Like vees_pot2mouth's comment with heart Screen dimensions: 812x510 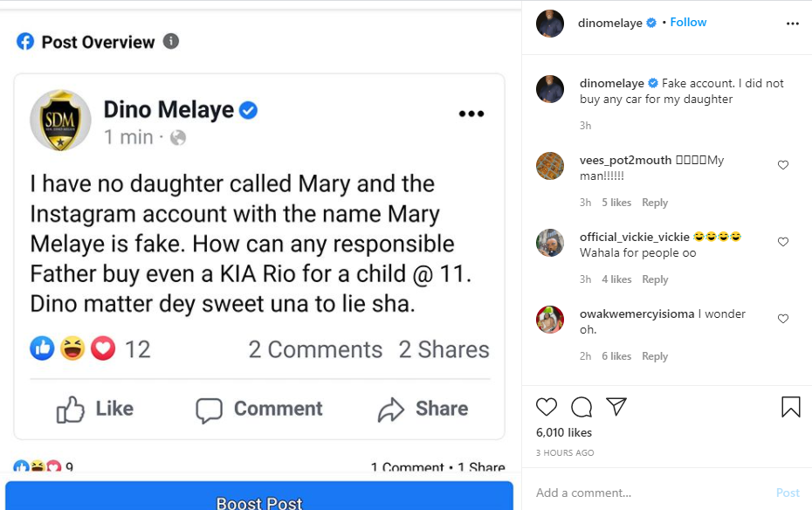(783, 165)
